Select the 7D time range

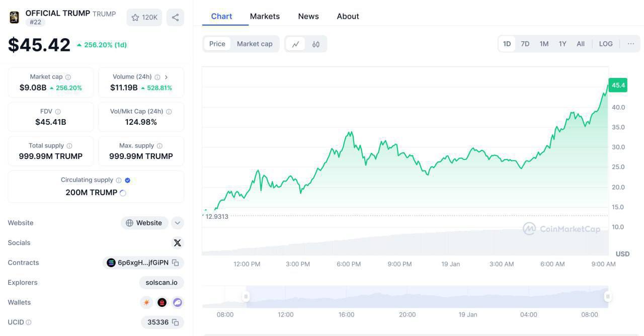tap(525, 44)
